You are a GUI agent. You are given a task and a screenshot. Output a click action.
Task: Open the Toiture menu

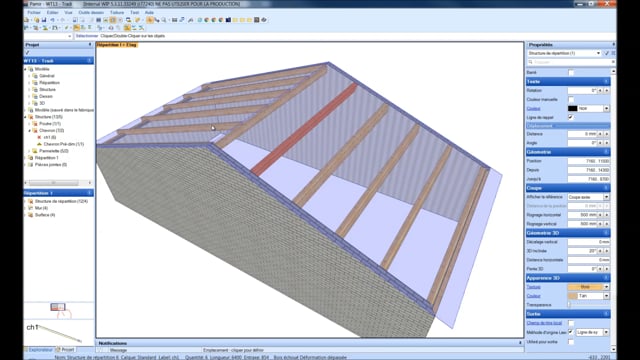pos(117,13)
